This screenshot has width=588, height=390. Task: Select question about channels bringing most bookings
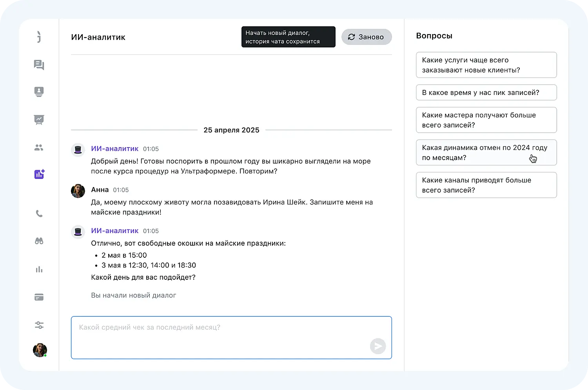point(486,185)
